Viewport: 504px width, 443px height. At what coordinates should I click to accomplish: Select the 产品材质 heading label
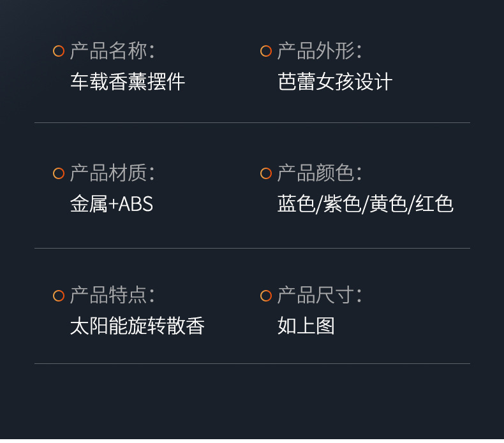(112, 173)
